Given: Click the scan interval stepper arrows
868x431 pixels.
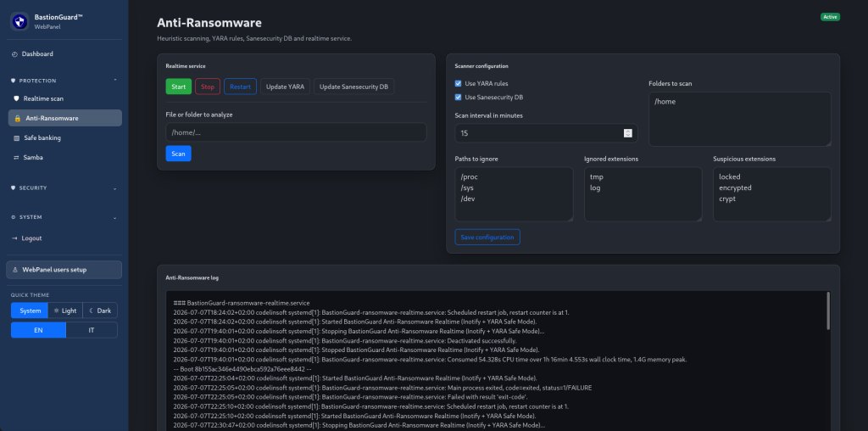Looking at the screenshot, I should (628, 133).
